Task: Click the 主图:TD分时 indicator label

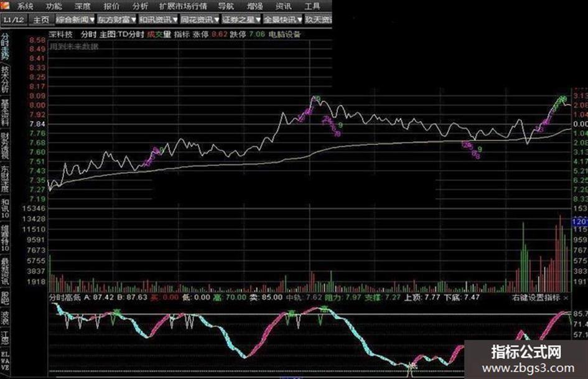Action: [122, 34]
